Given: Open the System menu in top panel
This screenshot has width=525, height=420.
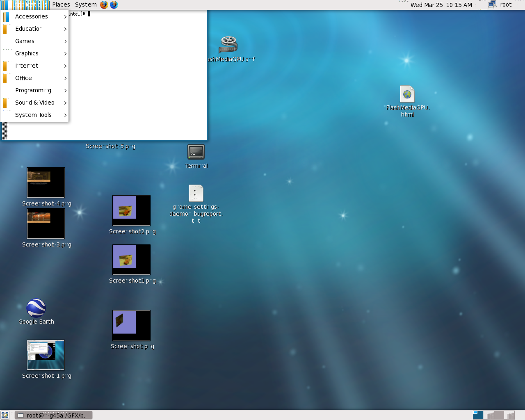Looking at the screenshot, I should point(86,5).
